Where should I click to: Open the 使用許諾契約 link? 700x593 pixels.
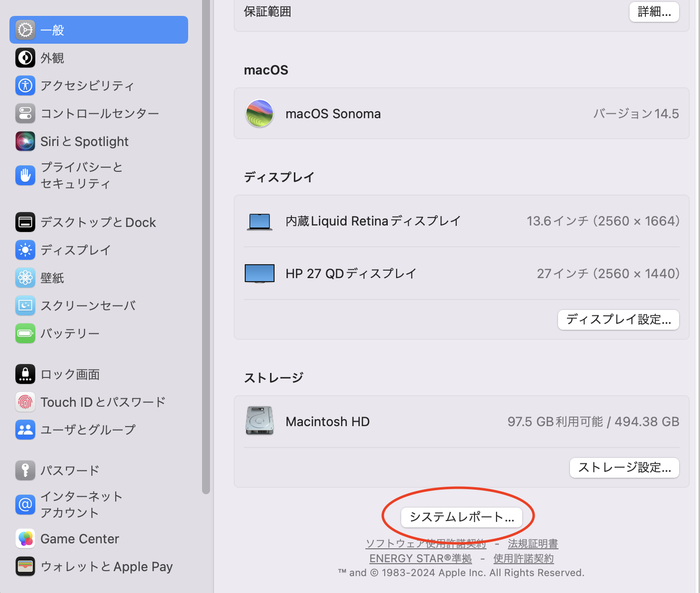[523, 558]
